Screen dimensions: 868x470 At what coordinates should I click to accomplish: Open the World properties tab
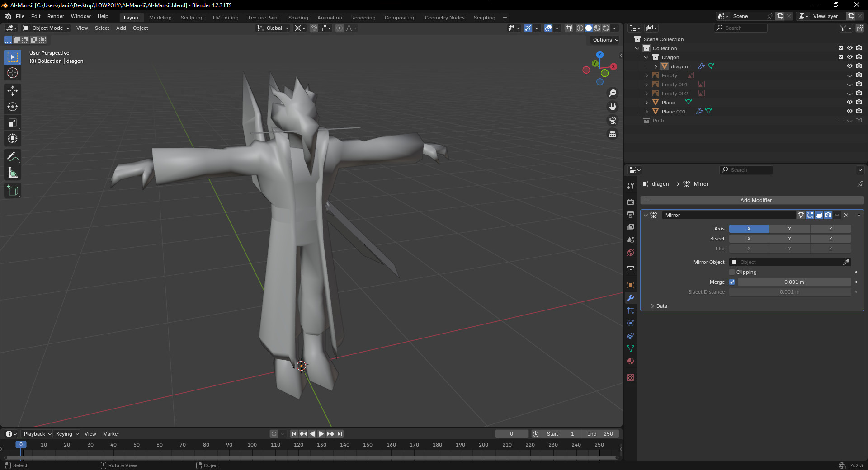click(x=631, y=253)
